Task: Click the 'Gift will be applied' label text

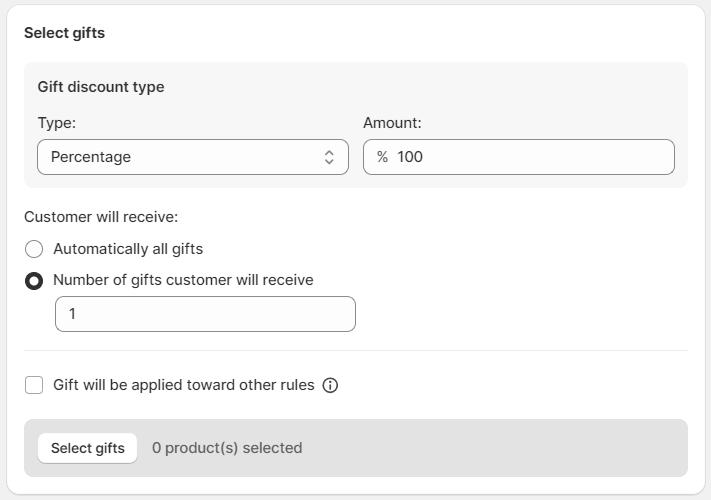Action: (183, 385)
